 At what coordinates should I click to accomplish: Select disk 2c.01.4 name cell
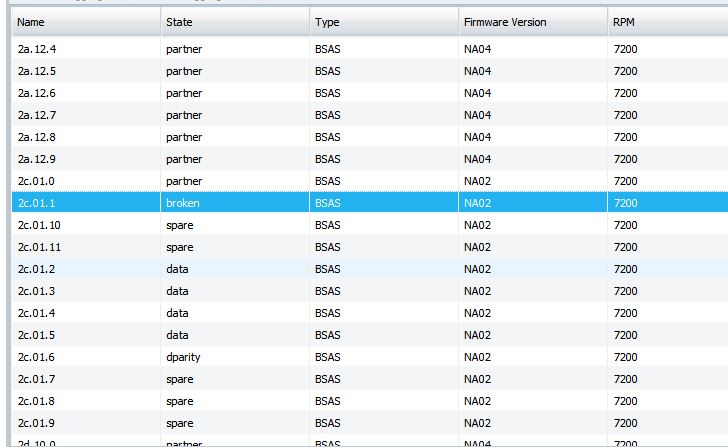pyautogui.click(x=86, y=313)
